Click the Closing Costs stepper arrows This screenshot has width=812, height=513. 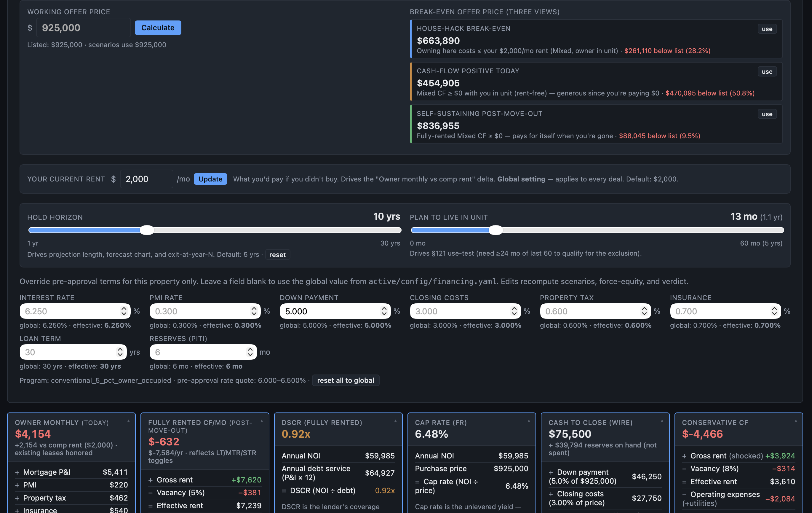(514, 311)
